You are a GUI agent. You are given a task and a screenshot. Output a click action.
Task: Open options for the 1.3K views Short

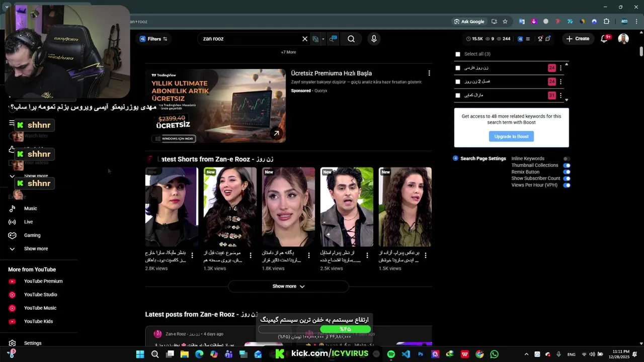click(x=251, y=255)
